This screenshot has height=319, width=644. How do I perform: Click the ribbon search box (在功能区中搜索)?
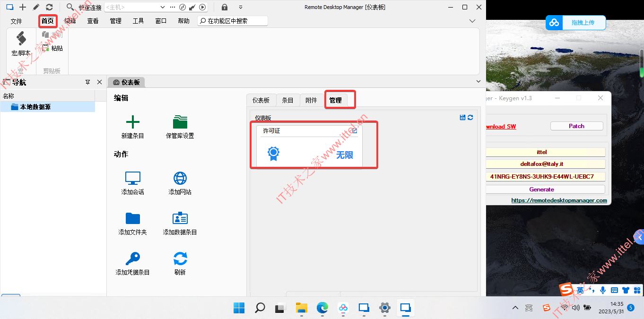click(233, 21)
